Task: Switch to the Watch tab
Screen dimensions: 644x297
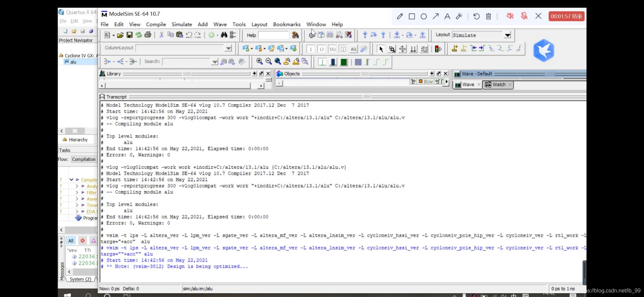Action: click(498, 84)
